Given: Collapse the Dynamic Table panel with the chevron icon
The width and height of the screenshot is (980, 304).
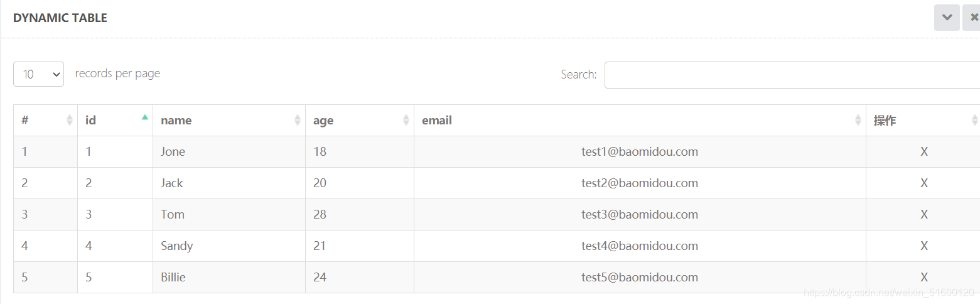Looking at the screenshot, I should point(947,18).
